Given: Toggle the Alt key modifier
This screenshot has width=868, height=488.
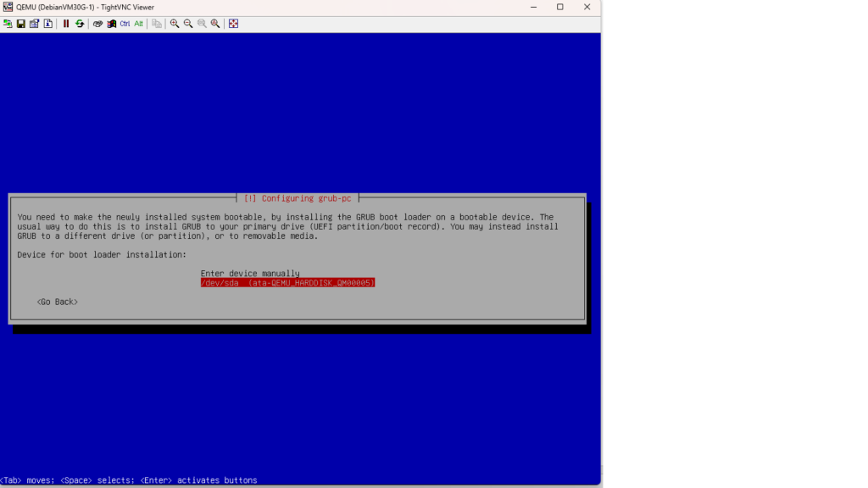Looking at the screenshot, I should (138, 24).
